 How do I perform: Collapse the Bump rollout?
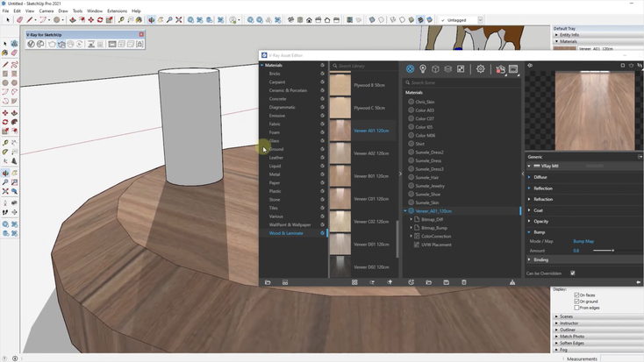click(529, 232)
